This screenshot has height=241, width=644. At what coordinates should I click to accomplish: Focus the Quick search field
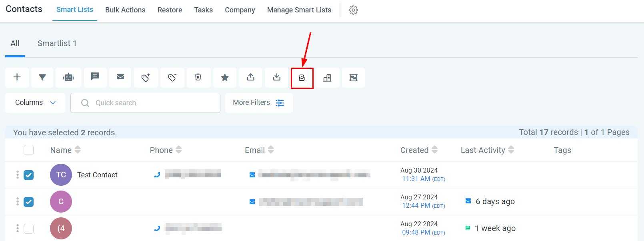coord(145,103)
